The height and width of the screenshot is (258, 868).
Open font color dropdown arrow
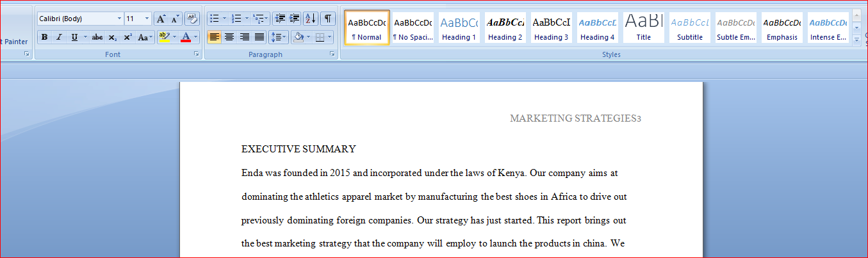click(196, 37)
